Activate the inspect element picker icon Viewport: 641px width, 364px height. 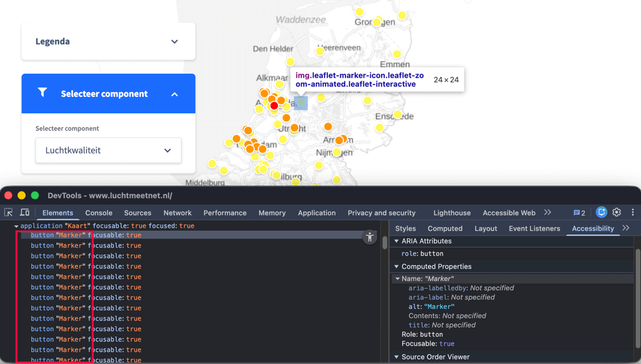click(x=9, y=213)
